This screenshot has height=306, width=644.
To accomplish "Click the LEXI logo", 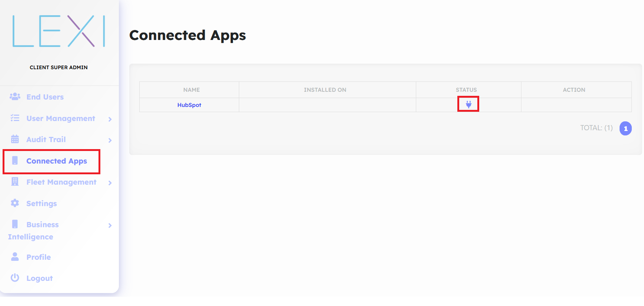I will pos(59,31).
